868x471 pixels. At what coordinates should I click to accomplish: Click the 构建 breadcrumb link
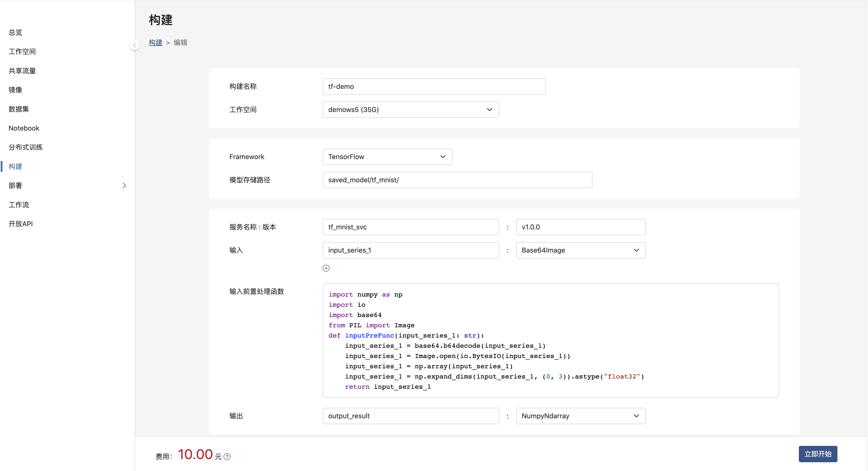(x=155, y=42)
